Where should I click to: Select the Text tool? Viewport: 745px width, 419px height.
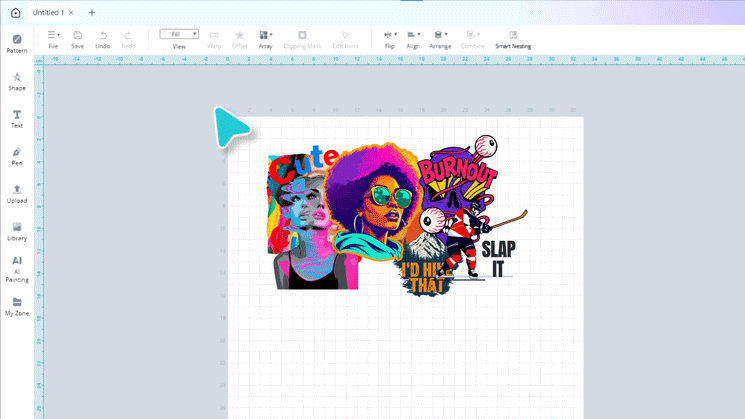[x=17, y=119]
